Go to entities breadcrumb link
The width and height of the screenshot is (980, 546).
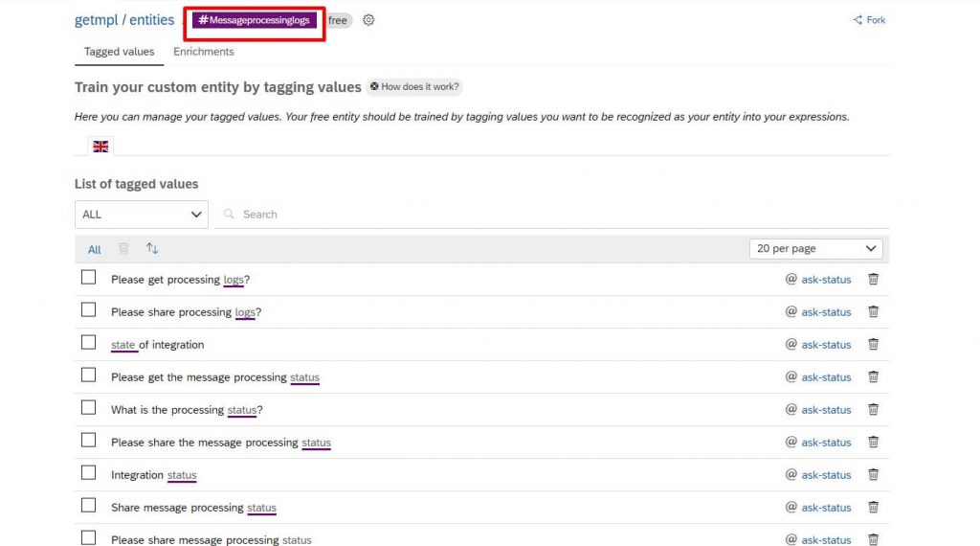coord(152,20)
